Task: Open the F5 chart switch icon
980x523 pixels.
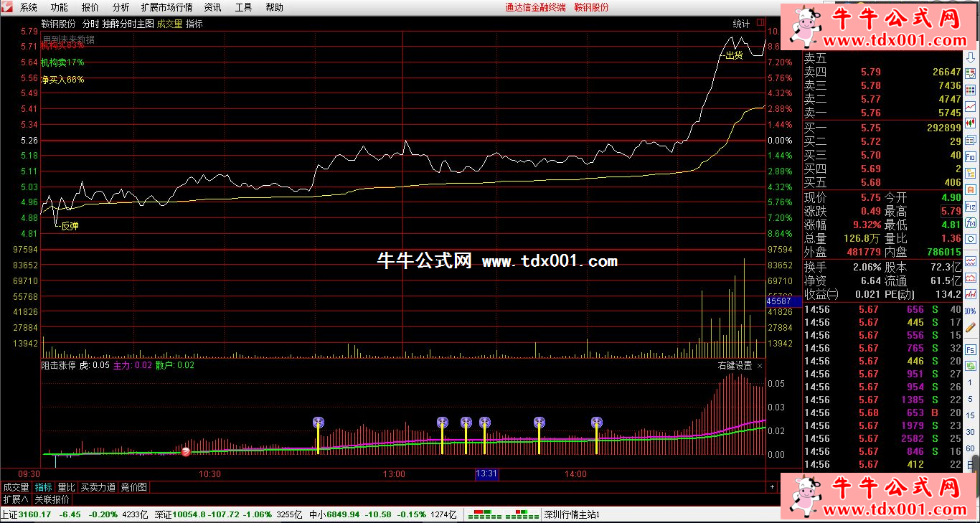Action: (x=971, y=349)
